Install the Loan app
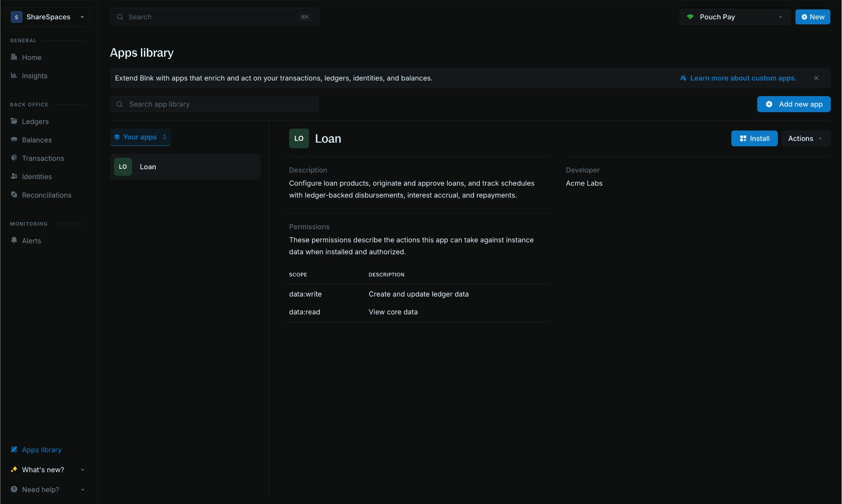Viewport: 842px width, 504px height. tap(754, 138)
